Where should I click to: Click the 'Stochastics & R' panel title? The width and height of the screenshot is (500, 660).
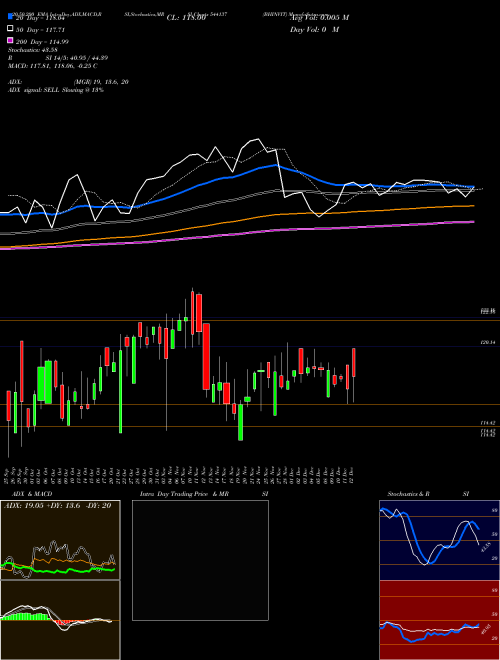pyautogui.click(x=408, y=494)
